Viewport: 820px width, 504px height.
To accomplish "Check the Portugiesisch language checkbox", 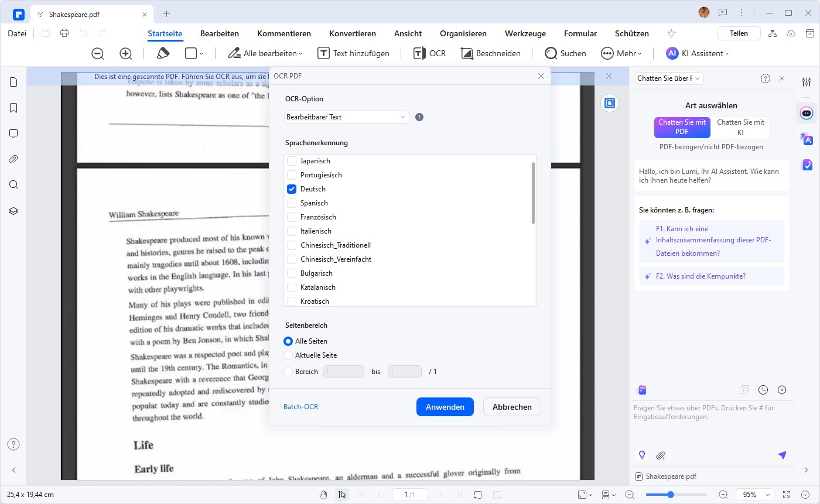I will 292,175.
